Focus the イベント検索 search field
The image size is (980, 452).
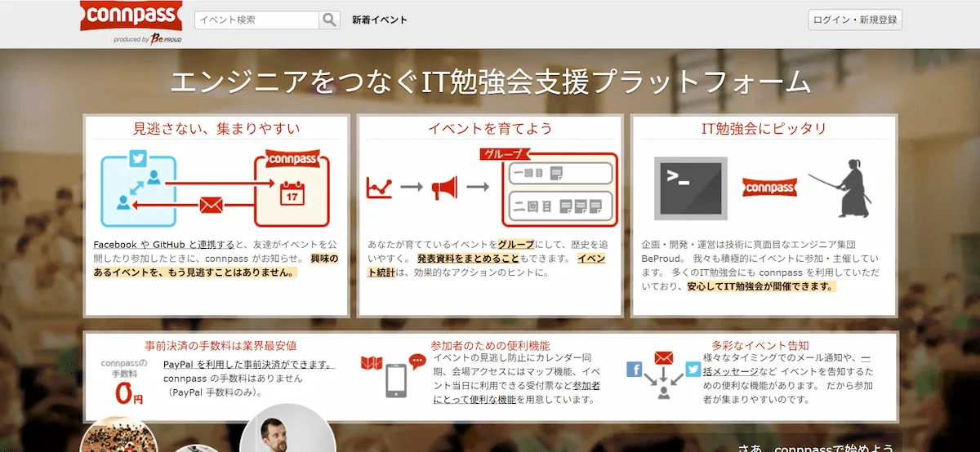tap(257, 20)
